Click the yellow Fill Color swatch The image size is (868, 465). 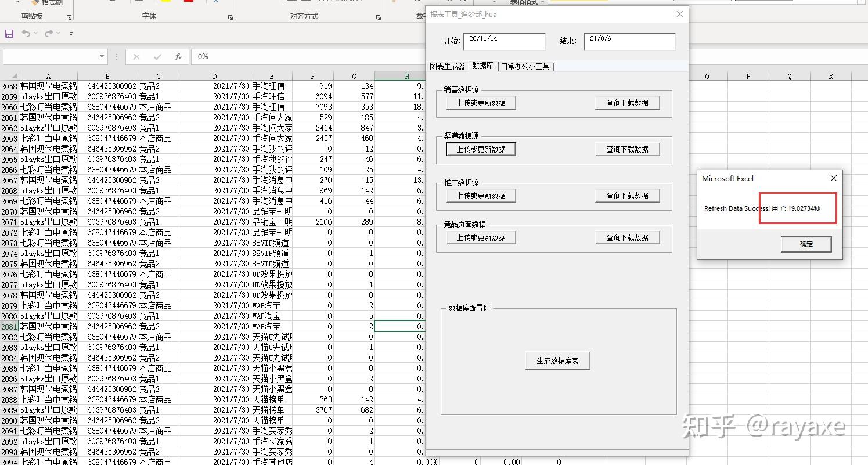(x=167, y=3)
